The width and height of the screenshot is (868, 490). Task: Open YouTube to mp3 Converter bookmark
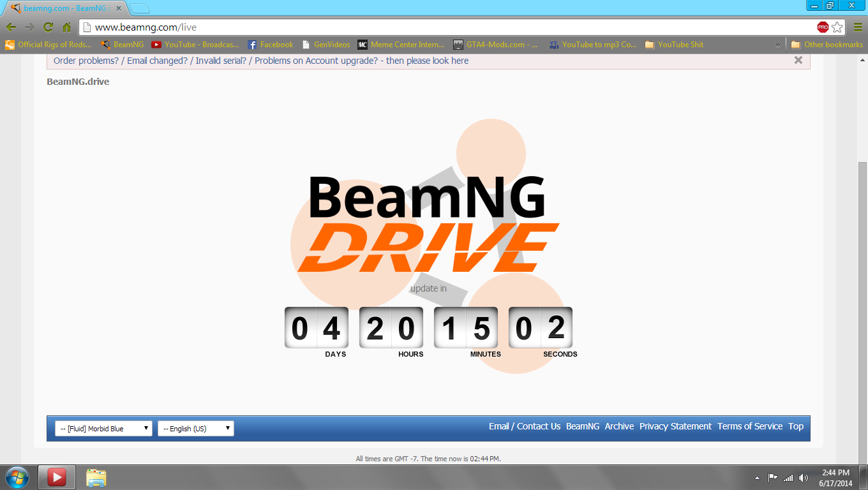click(593, 45)
